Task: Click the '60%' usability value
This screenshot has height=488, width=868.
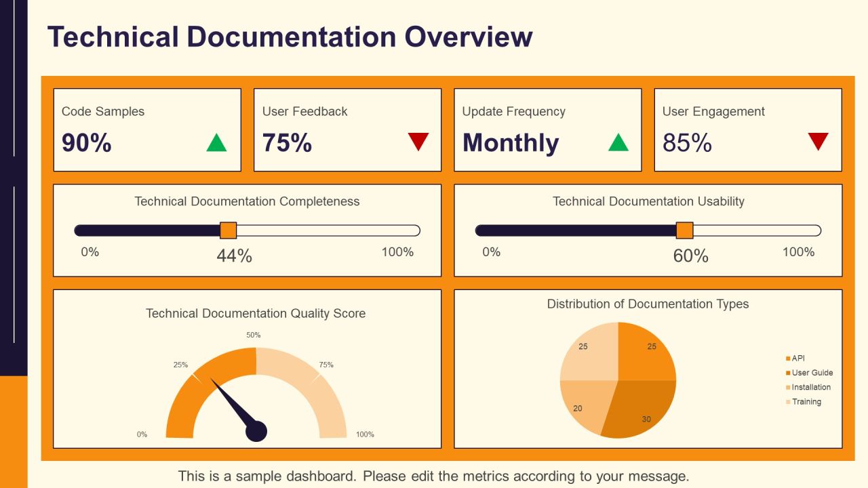Action: coord(690,256)
